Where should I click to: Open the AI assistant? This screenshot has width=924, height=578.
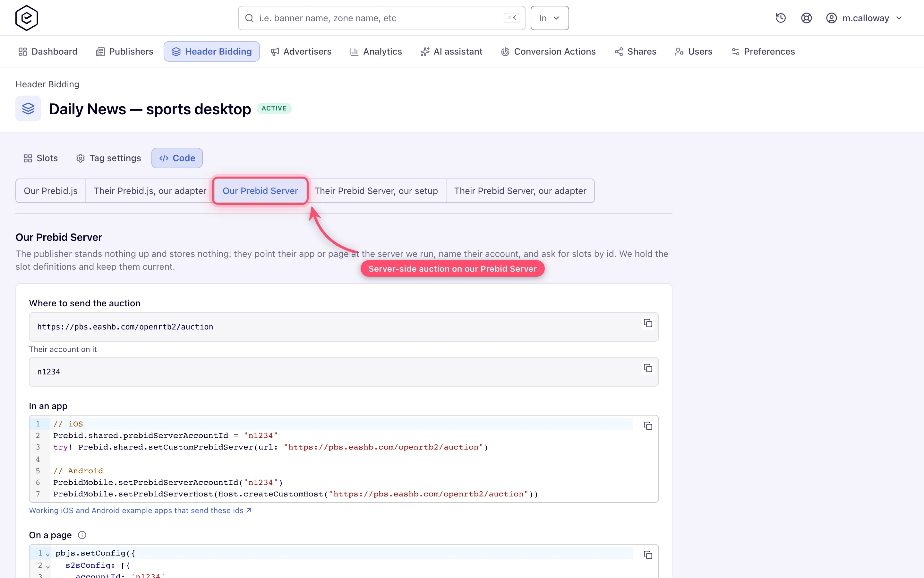451,52
